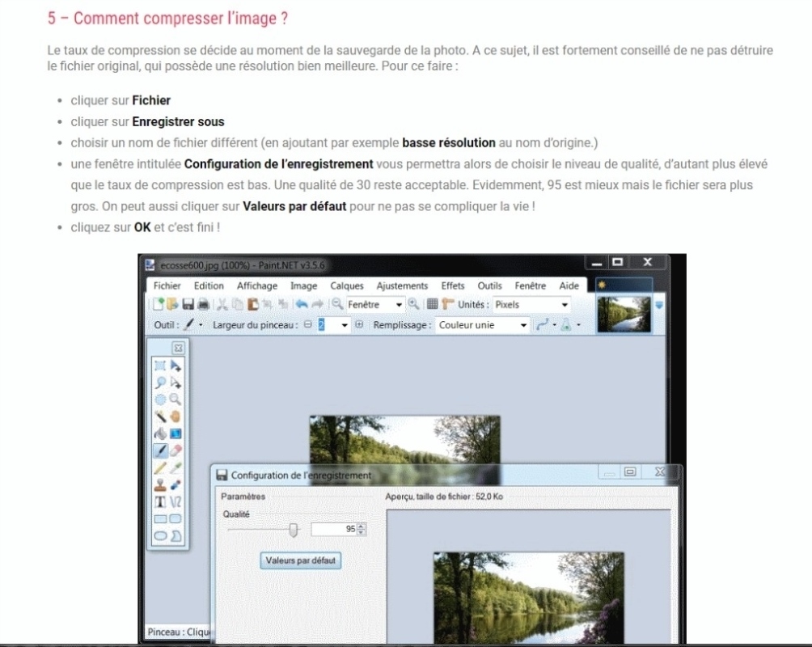Open the Ajustements menu
The image size is (812, 647).
pyautogui.click(x=402, y=285)
